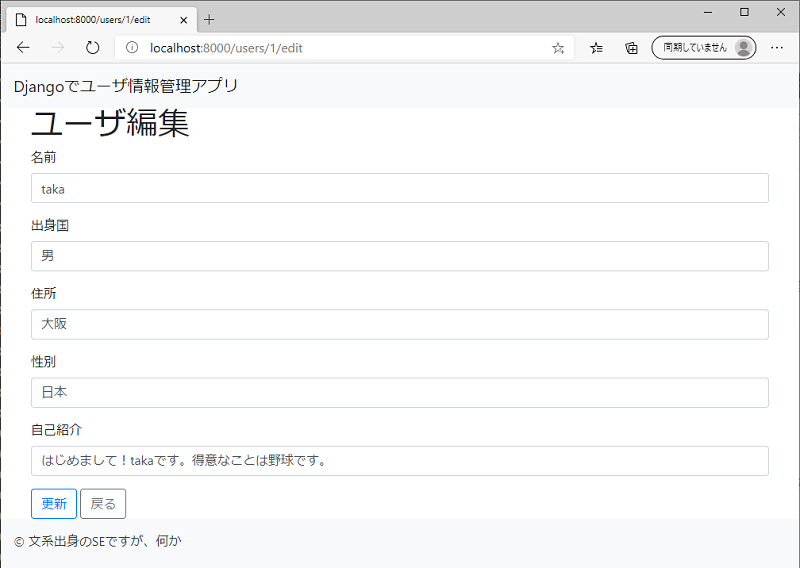Open the profile button 同期していません
Screen dimensions: 800x568
tap(704, 47)
